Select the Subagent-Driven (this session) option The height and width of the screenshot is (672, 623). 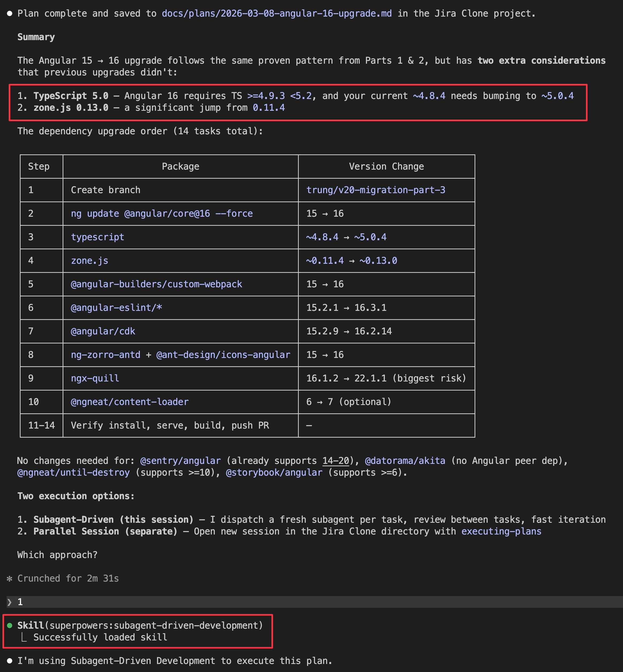click(x=113, y=520)
